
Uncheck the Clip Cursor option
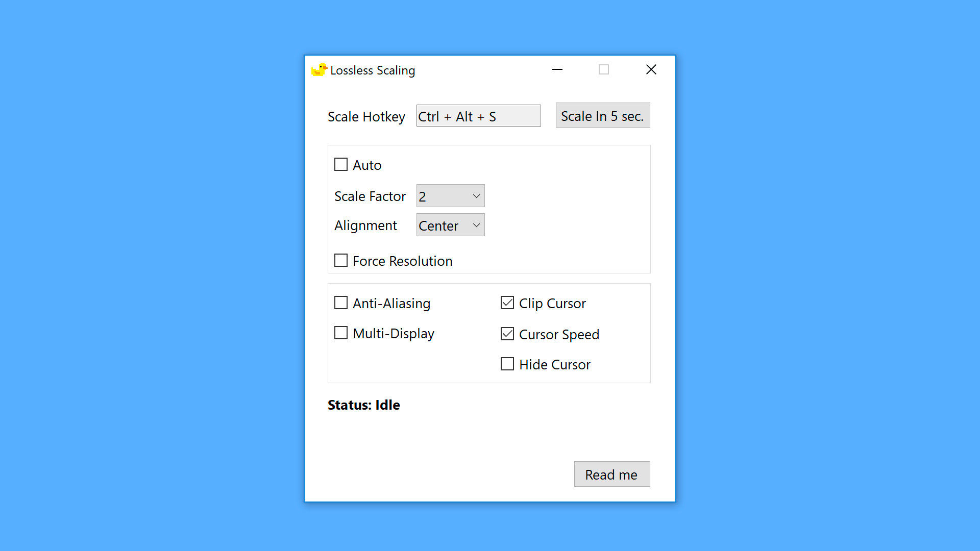point(507,303)
